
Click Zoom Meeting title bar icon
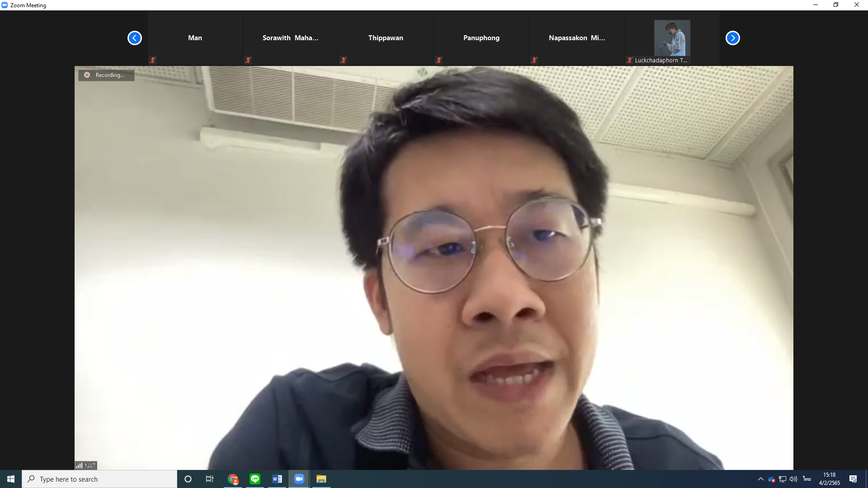coord(5,5)
